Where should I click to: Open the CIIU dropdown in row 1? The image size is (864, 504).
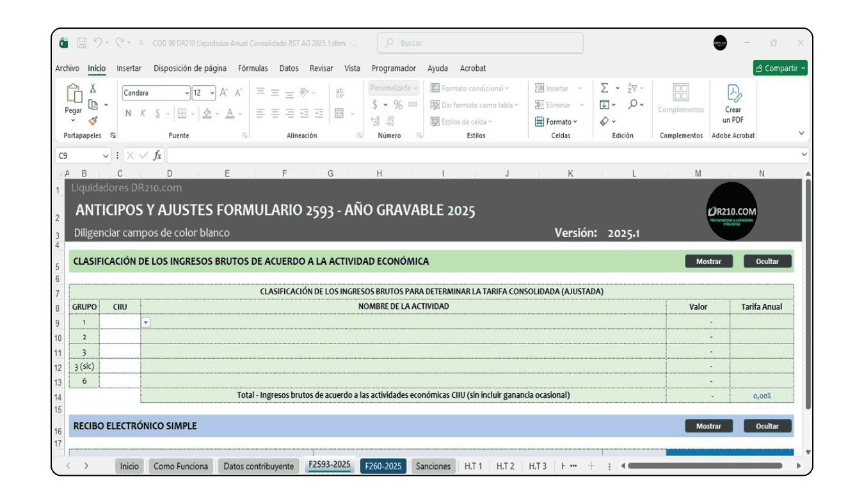pyautogui.click(x=145, y=322)
